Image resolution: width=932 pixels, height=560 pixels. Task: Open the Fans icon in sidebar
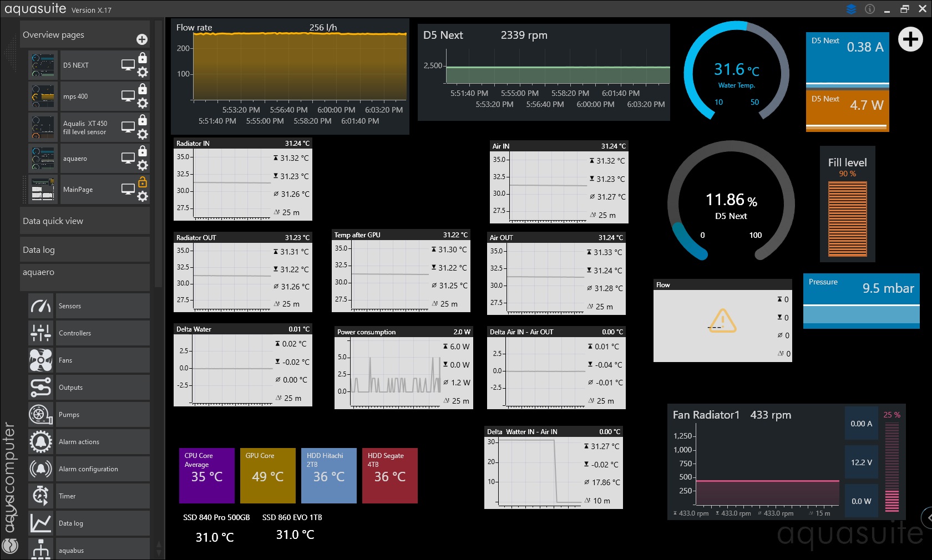(40, 360)
